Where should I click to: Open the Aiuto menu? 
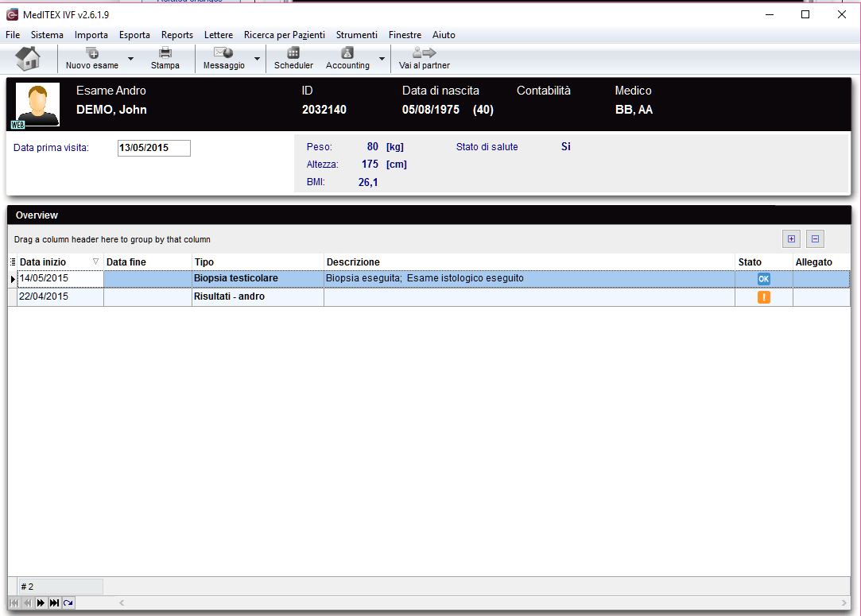pyautogui.click(x=444, y=35)
